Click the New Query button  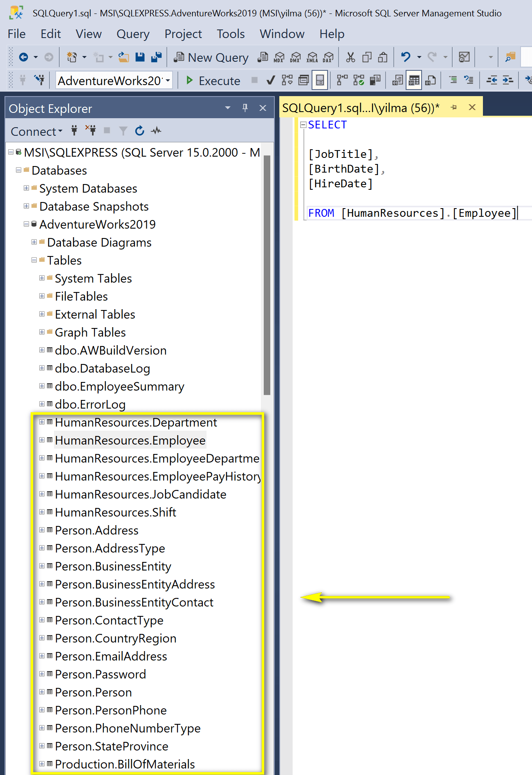tap(211, 57)
